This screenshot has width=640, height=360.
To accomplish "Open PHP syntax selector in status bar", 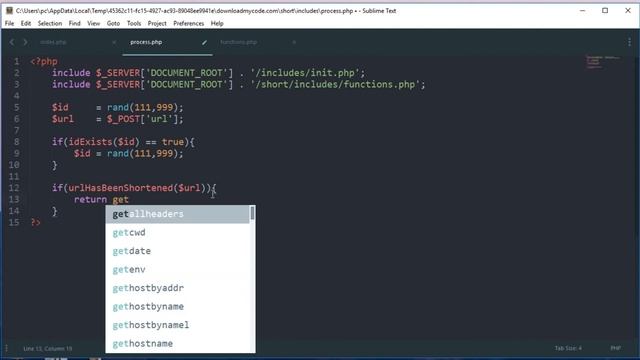I will coord(616,348).
